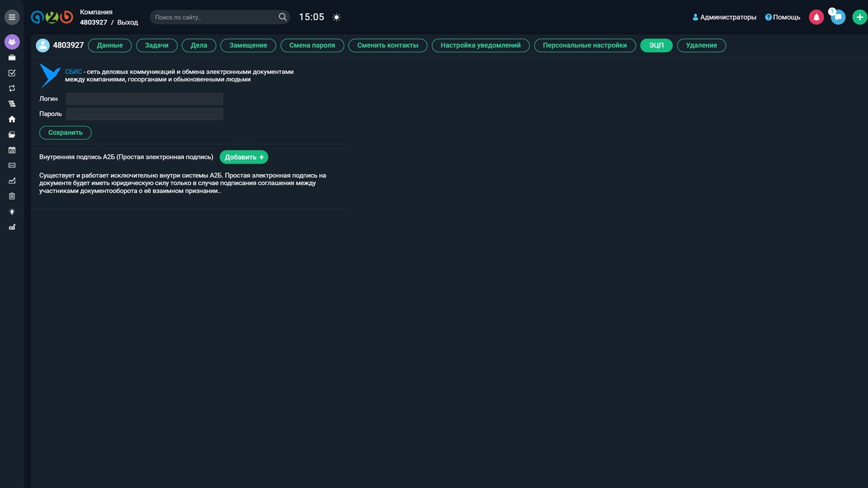Open the Персональные настройки tab
Image resolution: width=868 pixels, height=488 pixels.
[x=584, y=45]
